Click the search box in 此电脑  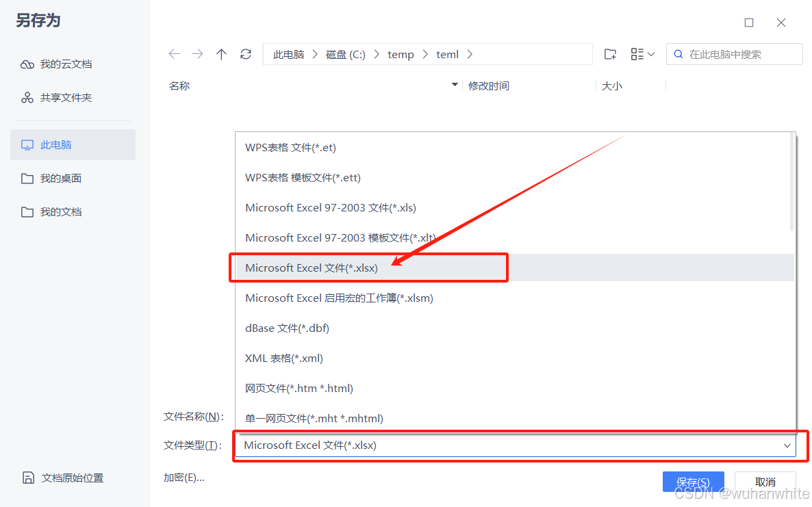735,54
